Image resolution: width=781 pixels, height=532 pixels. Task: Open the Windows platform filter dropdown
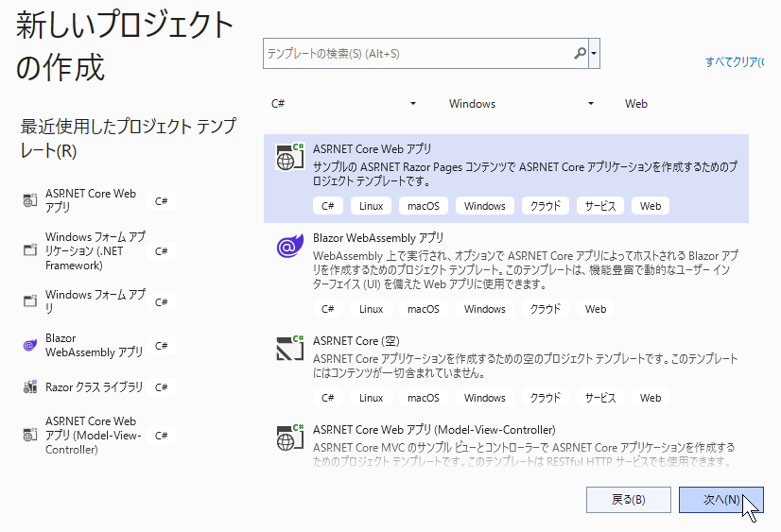[x=522, y=104]
